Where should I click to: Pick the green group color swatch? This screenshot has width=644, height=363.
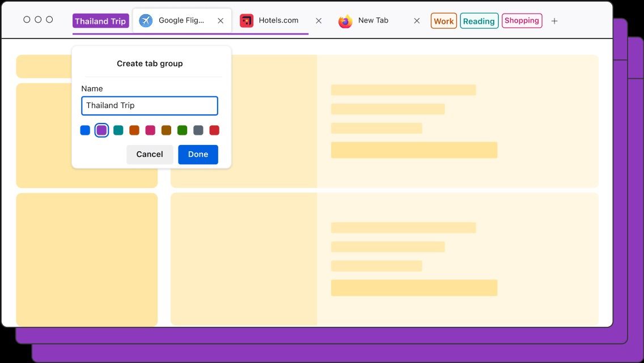coord(182,130)
